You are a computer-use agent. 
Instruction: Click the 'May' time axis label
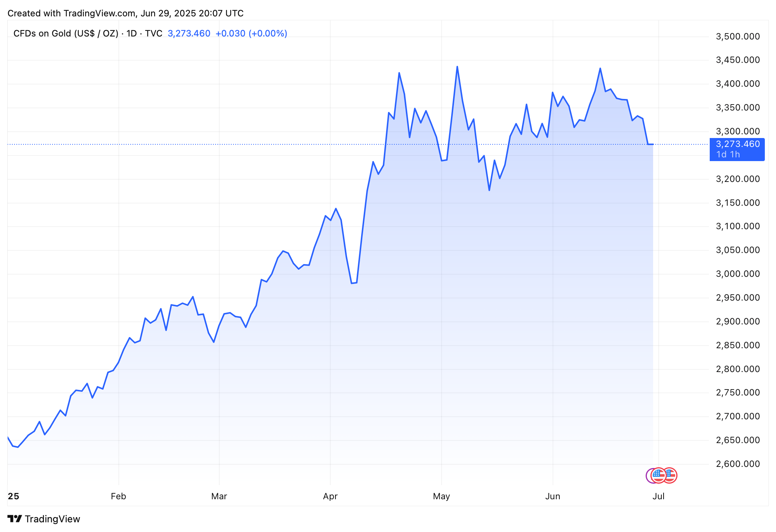tap(442, 497)
